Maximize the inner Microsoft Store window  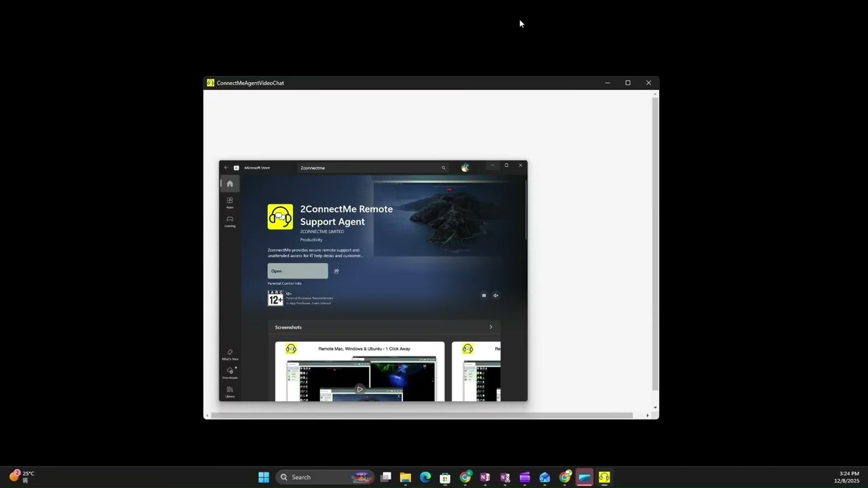click(507, 165)
